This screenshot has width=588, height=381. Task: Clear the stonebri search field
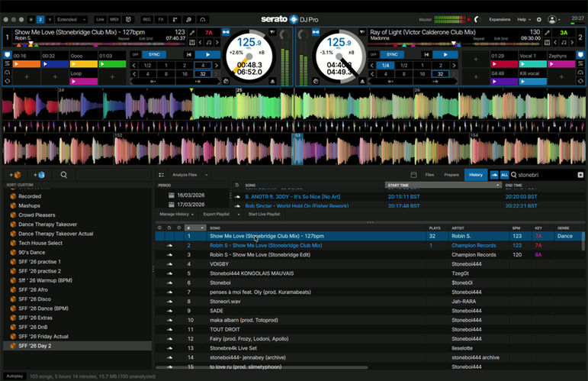pos(580,175)
